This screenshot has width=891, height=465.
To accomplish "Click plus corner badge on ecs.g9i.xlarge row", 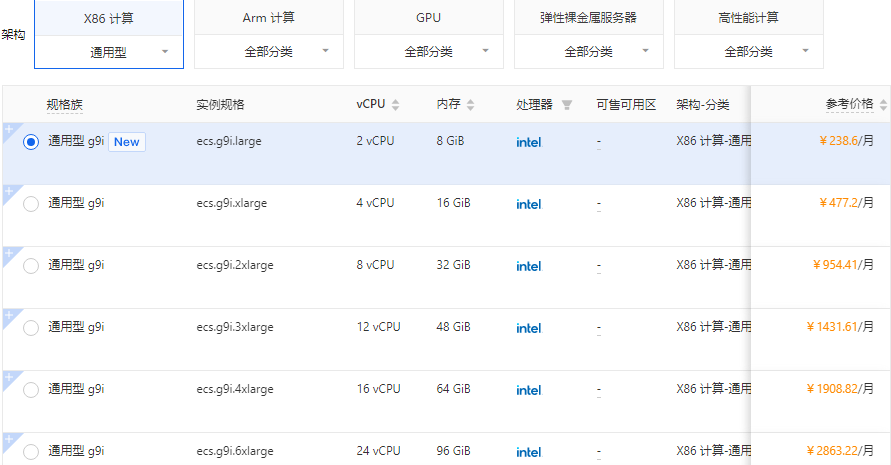I will [x=9, y=192].
